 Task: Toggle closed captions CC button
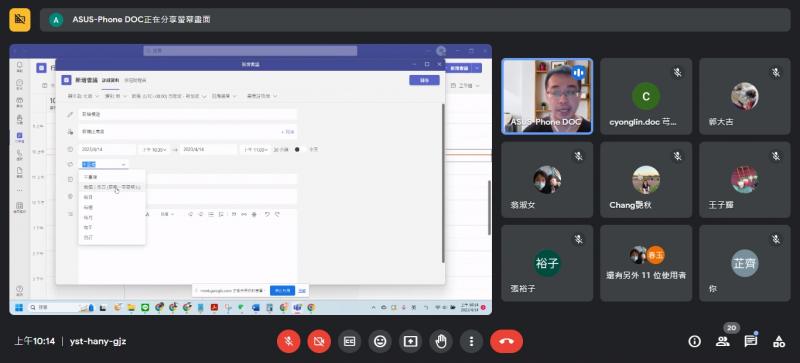pos(349,342)
